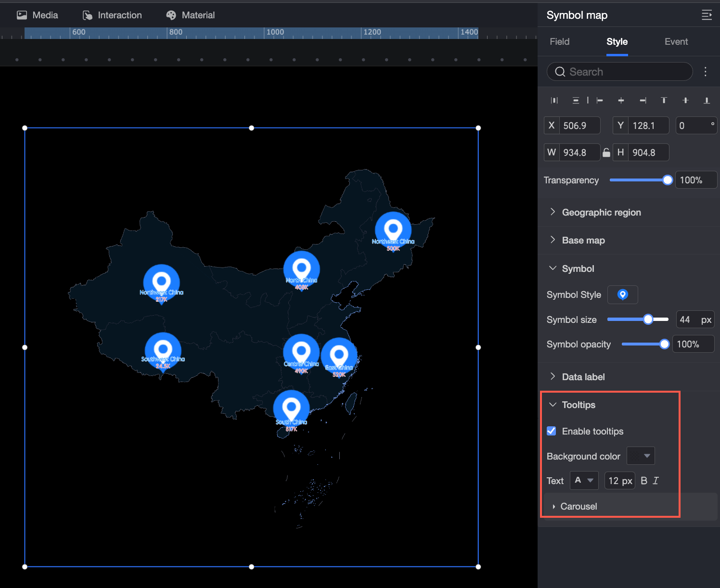Click the Symbol opacity 100% field

(693, 344)
